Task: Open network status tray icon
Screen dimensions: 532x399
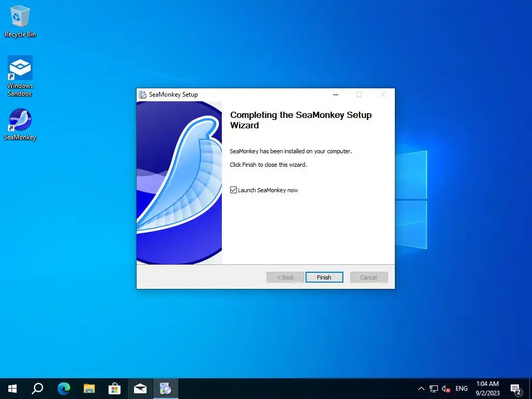Action: (x=434, y=389)
